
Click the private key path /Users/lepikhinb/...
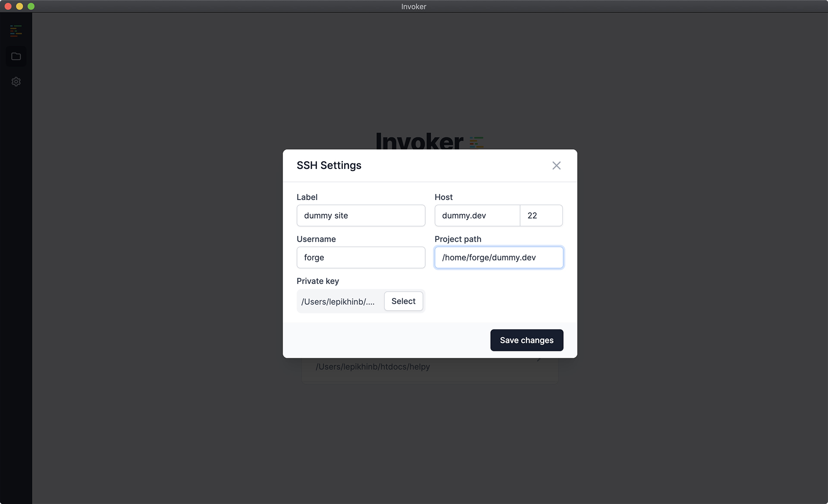click(338, 301)
